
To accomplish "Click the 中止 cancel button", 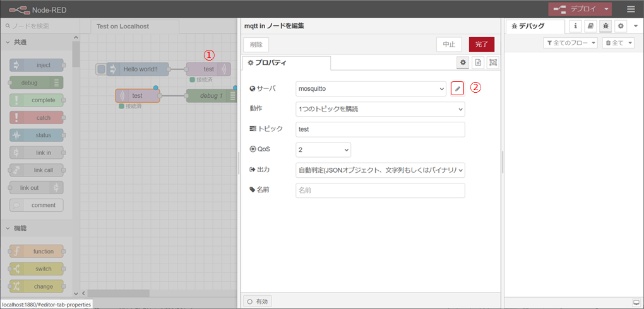I will tap(449, 44).
